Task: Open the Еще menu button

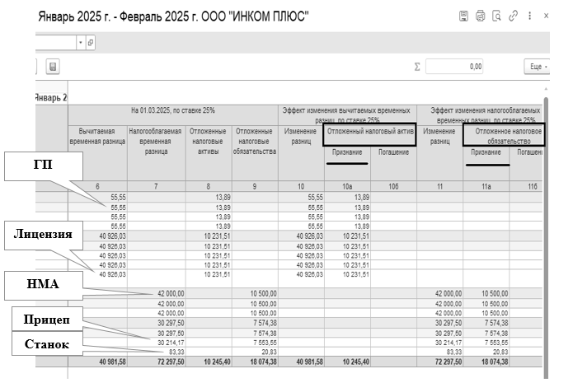Action: [x=537, y=67]
